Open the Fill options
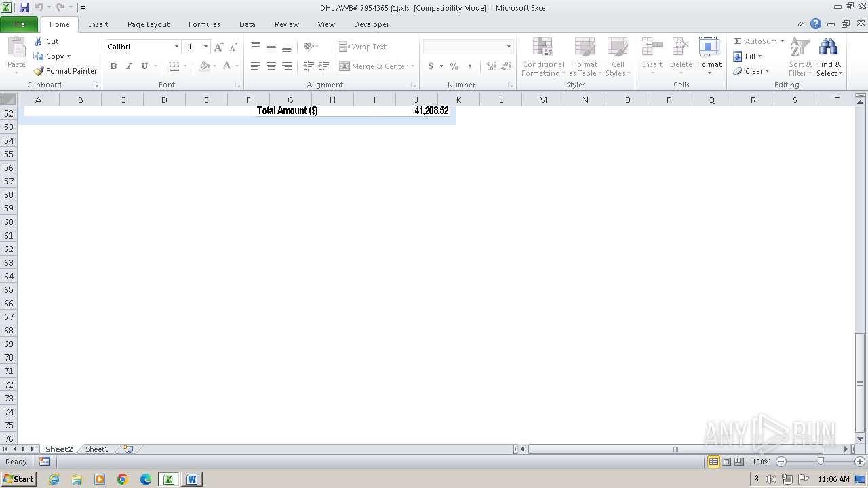This screenshot has height=488, width=868. click(747, 56)
